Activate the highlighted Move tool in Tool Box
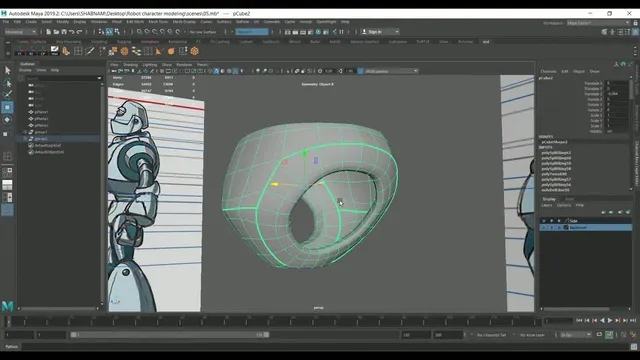 [7, 107]
